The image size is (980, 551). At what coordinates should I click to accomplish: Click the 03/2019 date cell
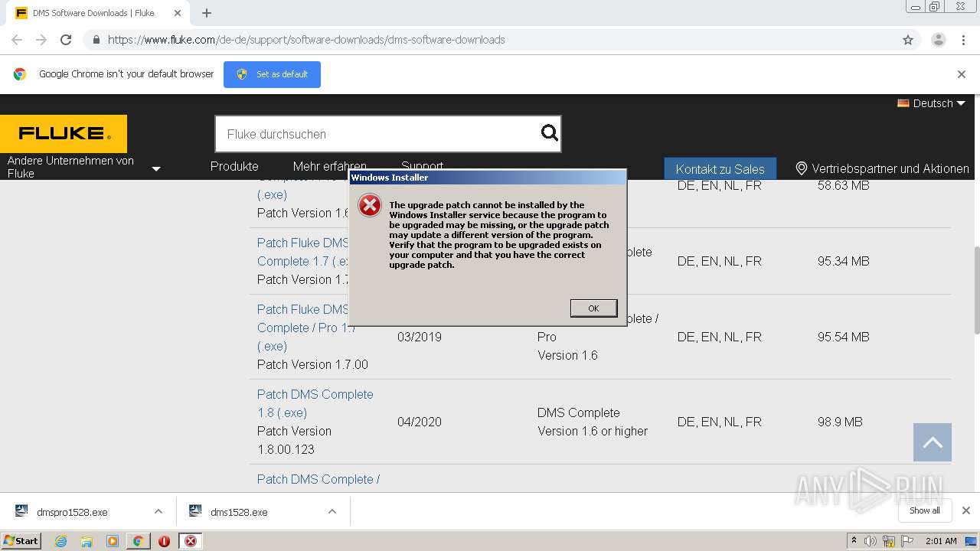coord(420,337)
